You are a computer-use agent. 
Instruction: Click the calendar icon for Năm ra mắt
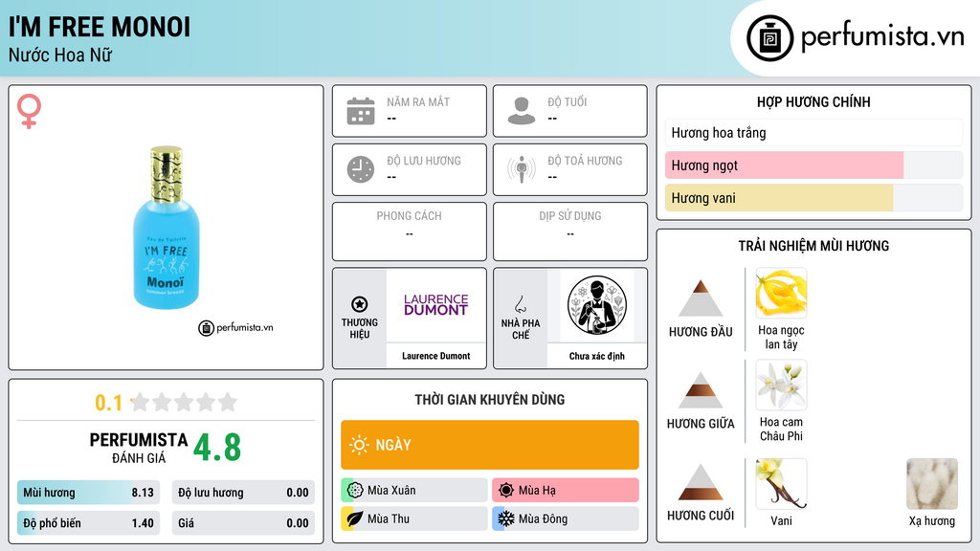click(361, 111)
